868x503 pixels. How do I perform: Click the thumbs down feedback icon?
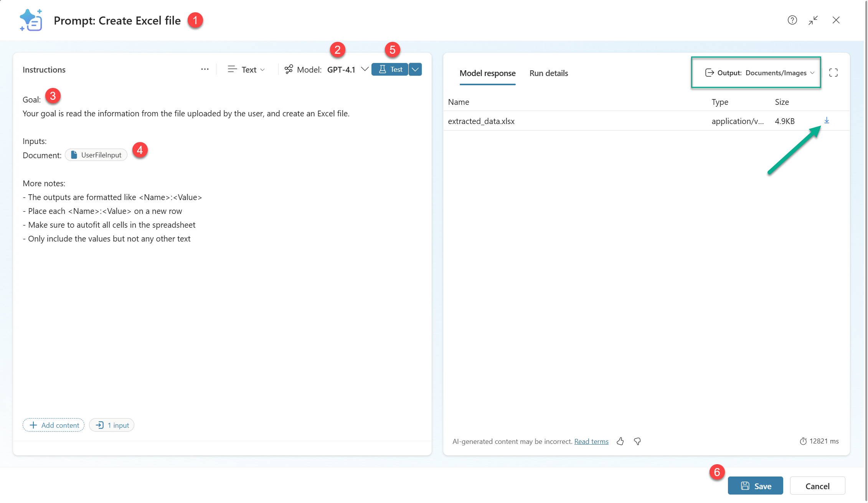(x=637, y=441)
